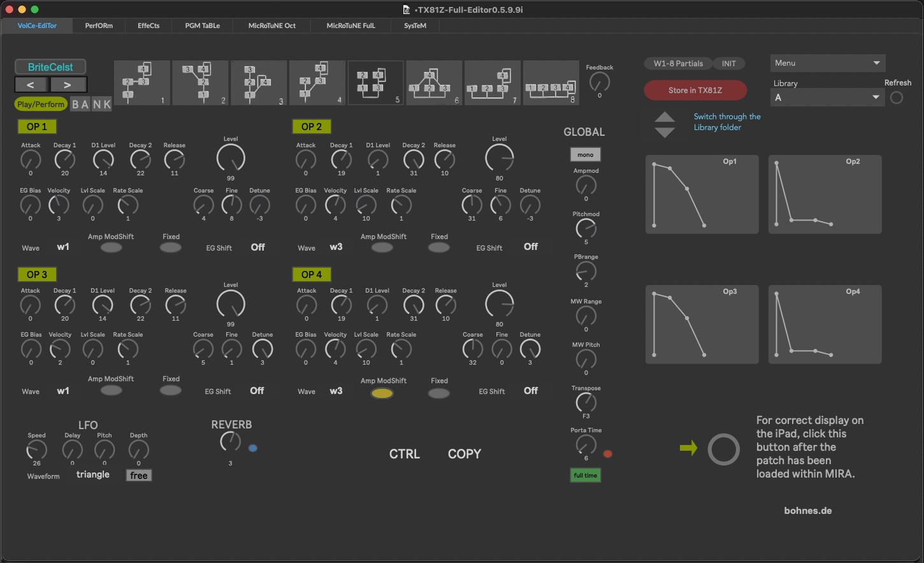Switch to the EffeCts tab
Image resolution: width=924 pixels, height=563 pixels.
(x=148, y=26)
